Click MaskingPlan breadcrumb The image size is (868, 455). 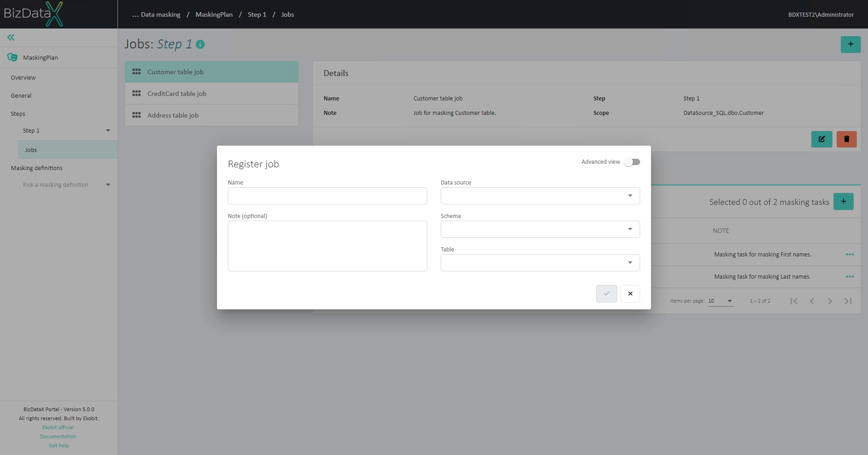pyautogui.click(x=214, y=14)
